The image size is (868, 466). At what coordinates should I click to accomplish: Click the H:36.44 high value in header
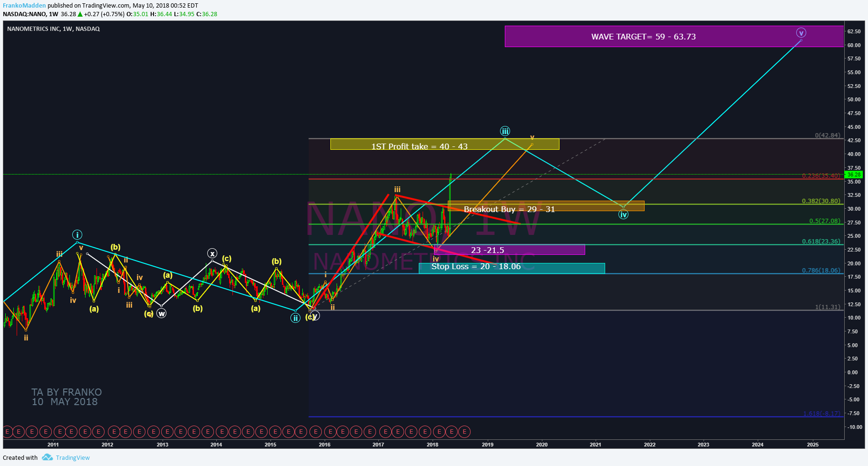[161, 14]
